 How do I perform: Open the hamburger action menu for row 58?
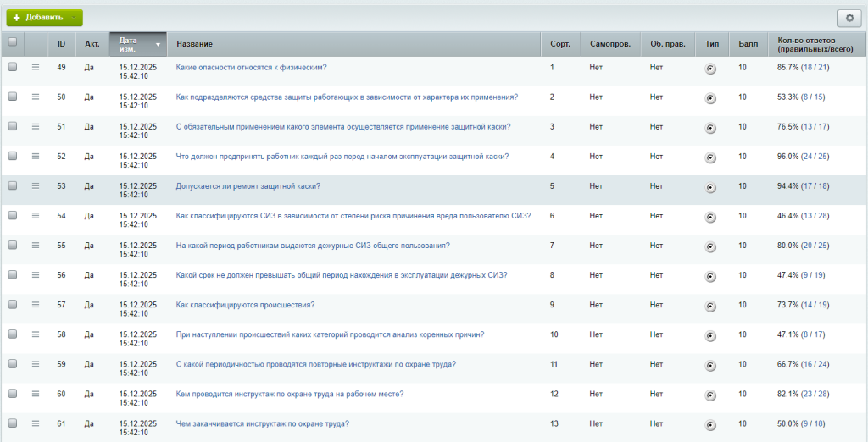click(36, 334)
